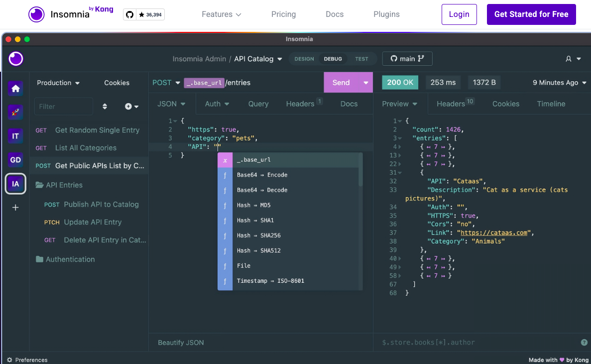This screenshot has width=591, height=364.
Task: Create a new workspace with the plus icon
Action: point(15,207)
